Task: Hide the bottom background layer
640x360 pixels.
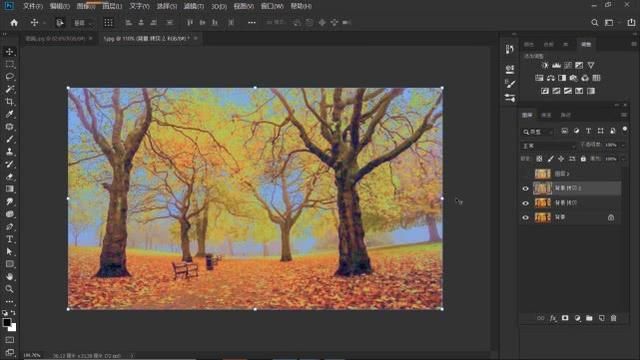Action: click(x=526, y=218)
